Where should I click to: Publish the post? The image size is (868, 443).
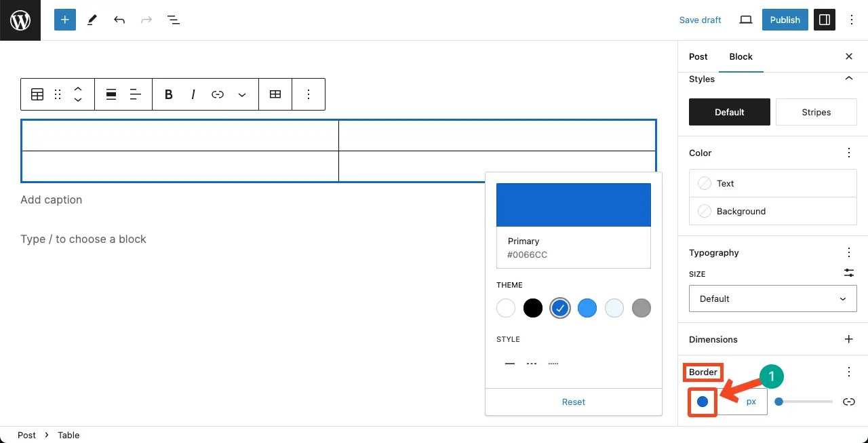[785, 20]
